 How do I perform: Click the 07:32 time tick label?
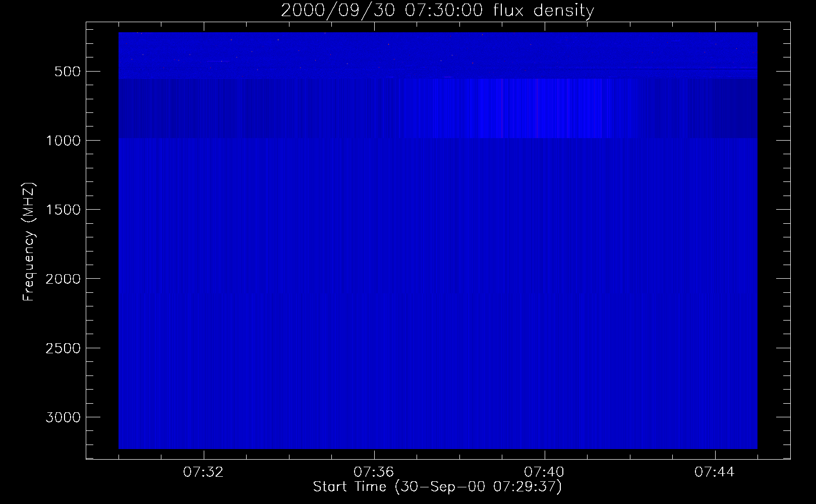[203, 472]
